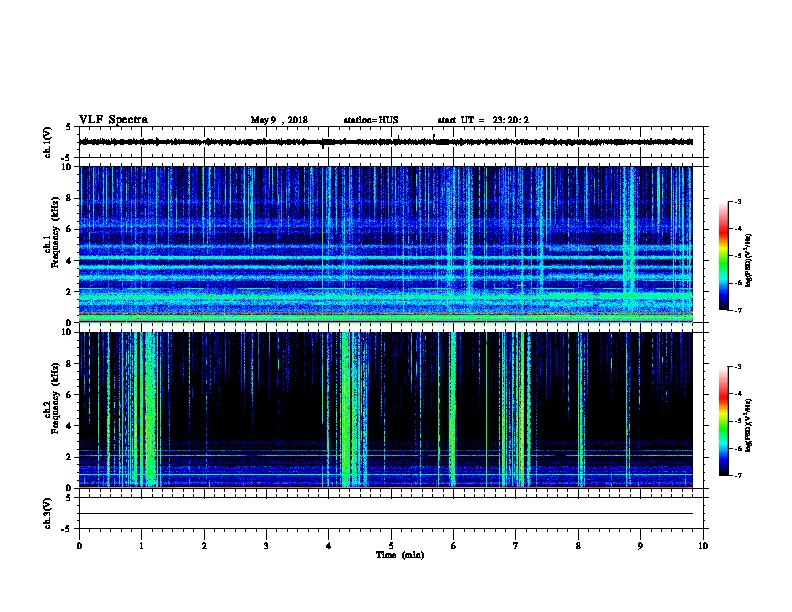This screenshot has width=792, height=612.
Task: Click time axis tick label "7"
Action: tap(516, 545)
